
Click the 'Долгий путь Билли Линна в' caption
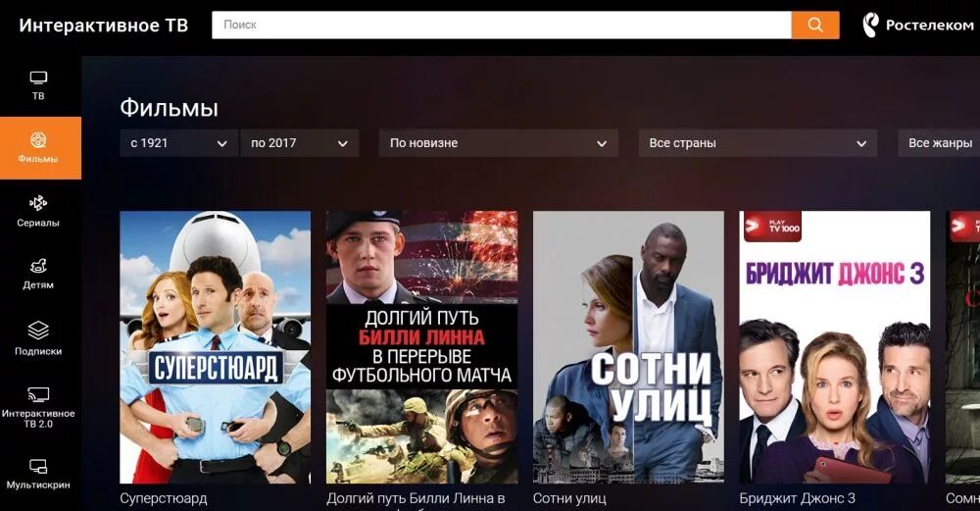416,498
